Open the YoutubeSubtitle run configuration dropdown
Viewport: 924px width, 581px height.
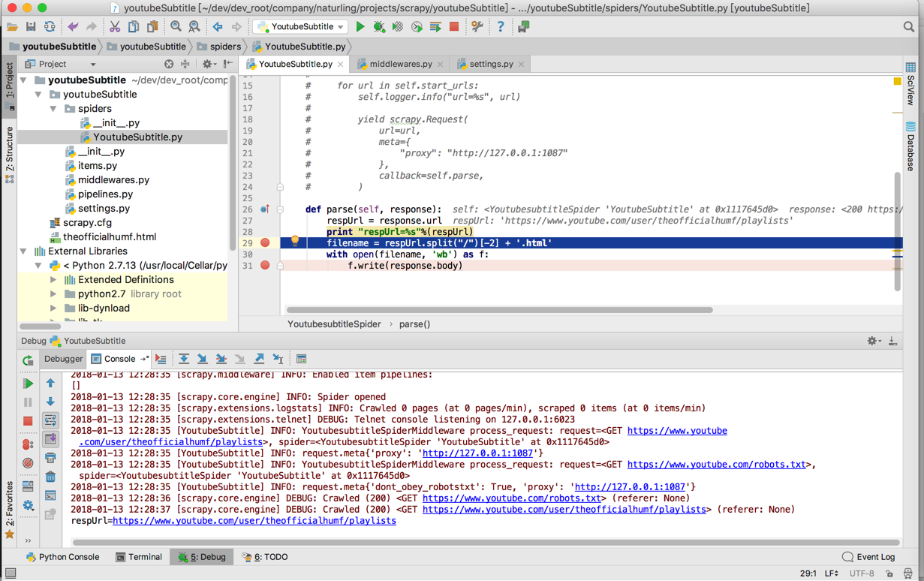click(x=302, y=27)
